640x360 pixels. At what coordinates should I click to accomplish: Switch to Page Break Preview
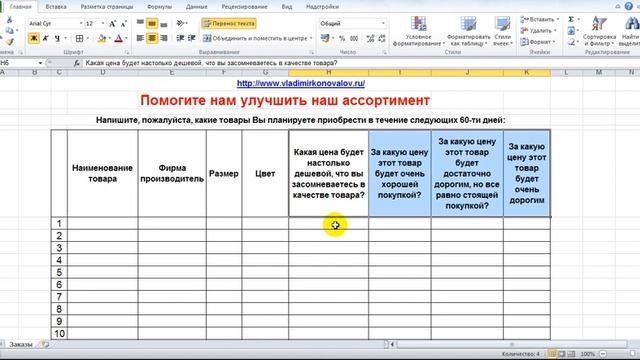(571, 354)
